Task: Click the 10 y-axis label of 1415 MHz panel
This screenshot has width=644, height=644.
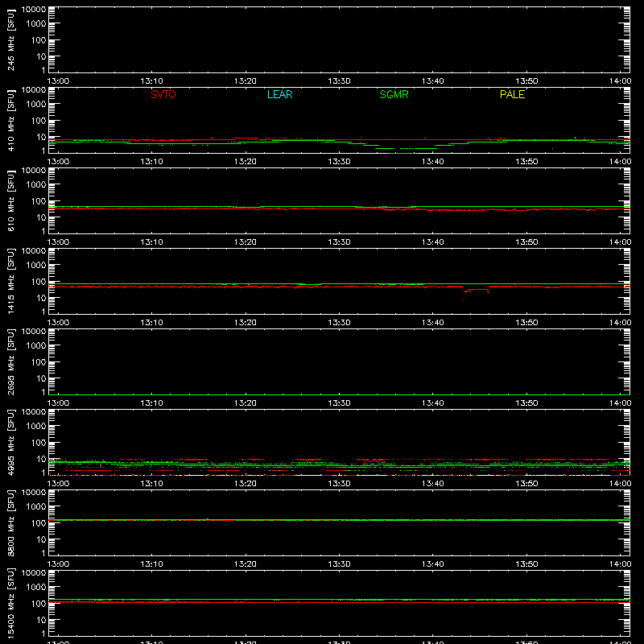Action: [x=41, y=298]
